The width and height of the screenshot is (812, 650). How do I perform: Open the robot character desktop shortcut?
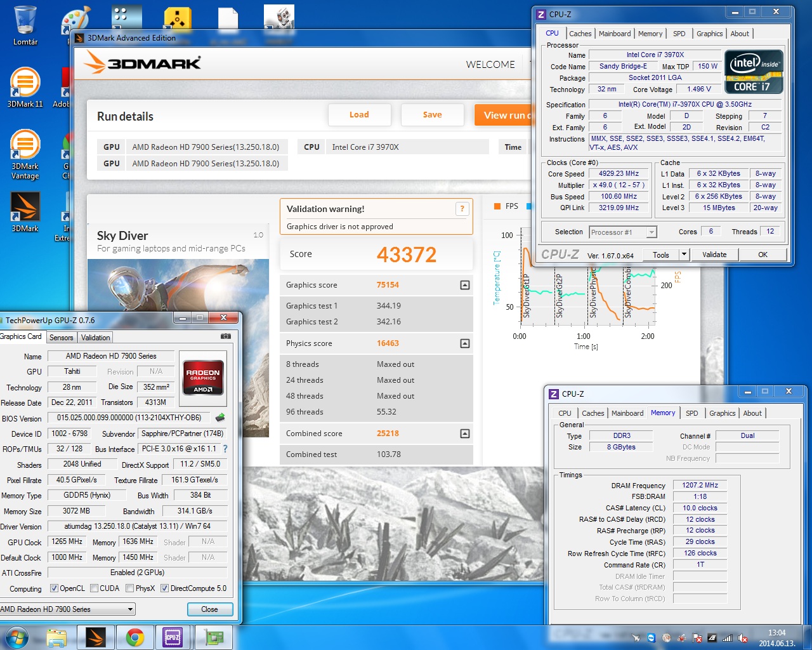(279, 17)
